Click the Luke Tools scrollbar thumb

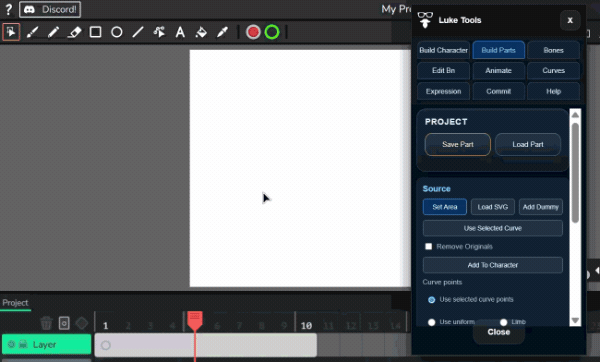click(x=575, y=173)
